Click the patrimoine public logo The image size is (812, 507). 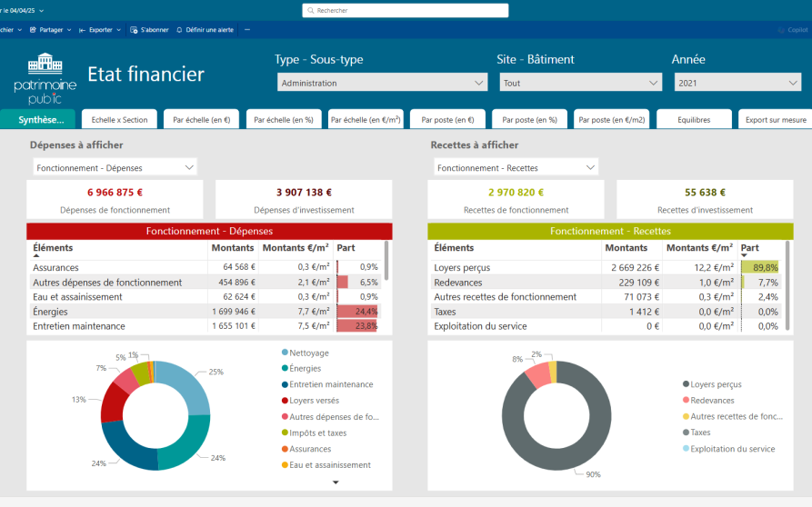tap(45, 79)
